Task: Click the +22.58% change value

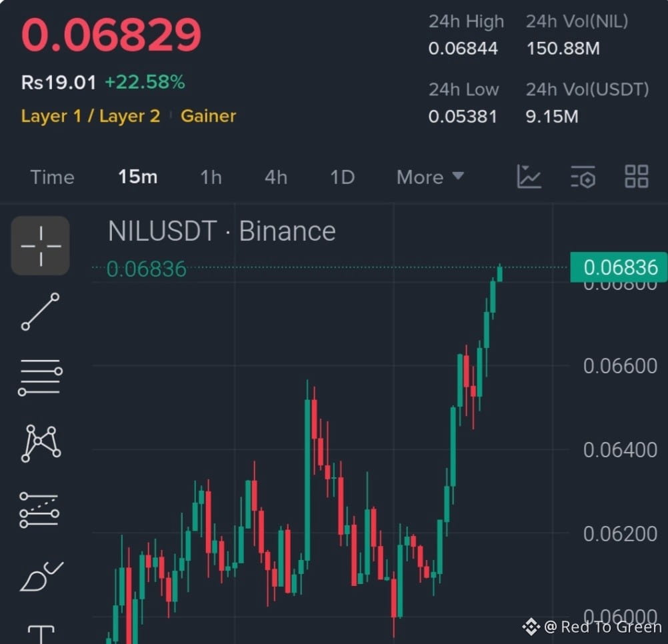Action: [145, 82]
